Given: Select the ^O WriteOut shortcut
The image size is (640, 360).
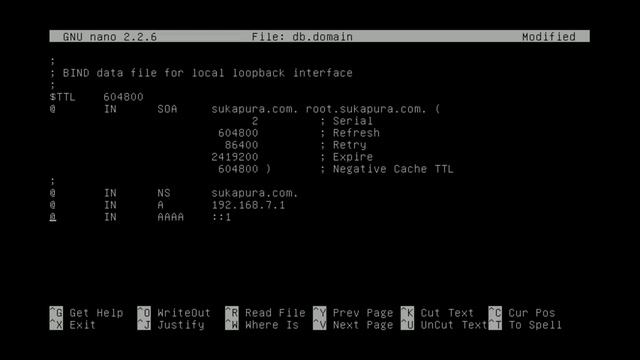Looking at the screenshot, I should point(174,313).
